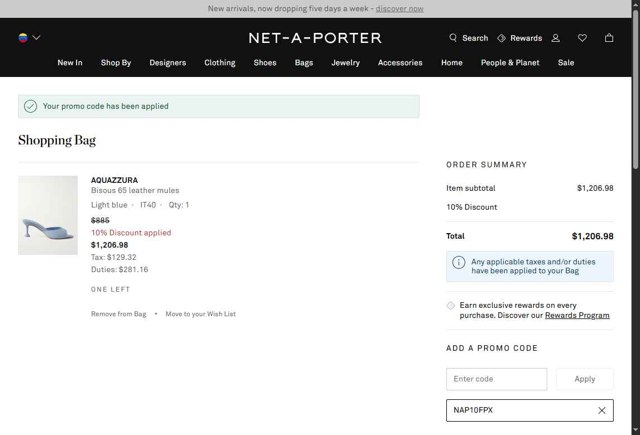
Task: Click the 'ONE LEFT' stock label
Action: pyautogui.click(x=110, y=289)
